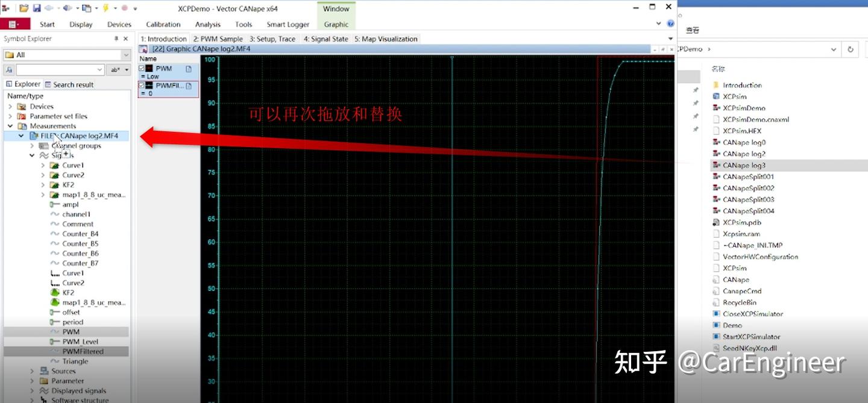Expand the Devices tree node
Viewport: 868px width, 403px height.
click(x=11, y=106)
